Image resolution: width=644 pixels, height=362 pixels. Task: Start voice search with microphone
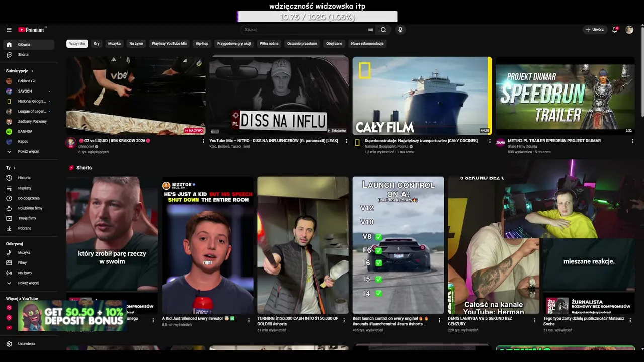click(400, 30)
